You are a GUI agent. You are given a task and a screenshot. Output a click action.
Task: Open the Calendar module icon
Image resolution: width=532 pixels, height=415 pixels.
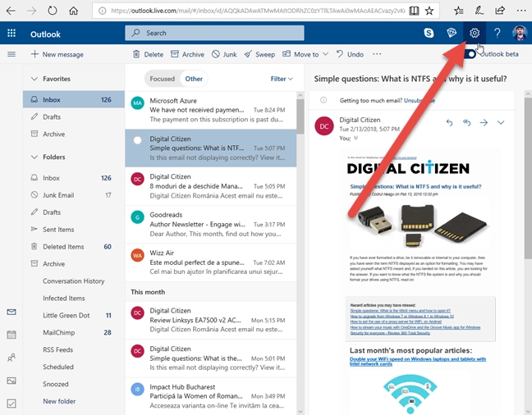pyautogui.click(x=11, y=335)
